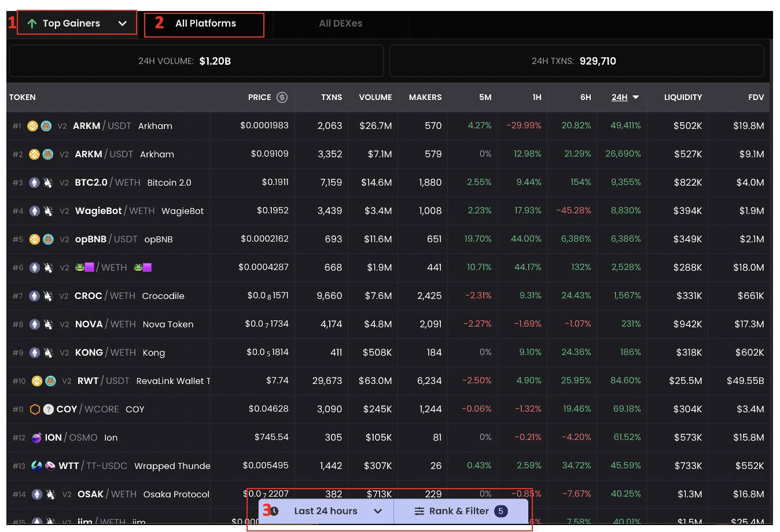Click the 24H TXNS 929,710 summary box
Screen dimensions: 780x532
tap(576, 61)
